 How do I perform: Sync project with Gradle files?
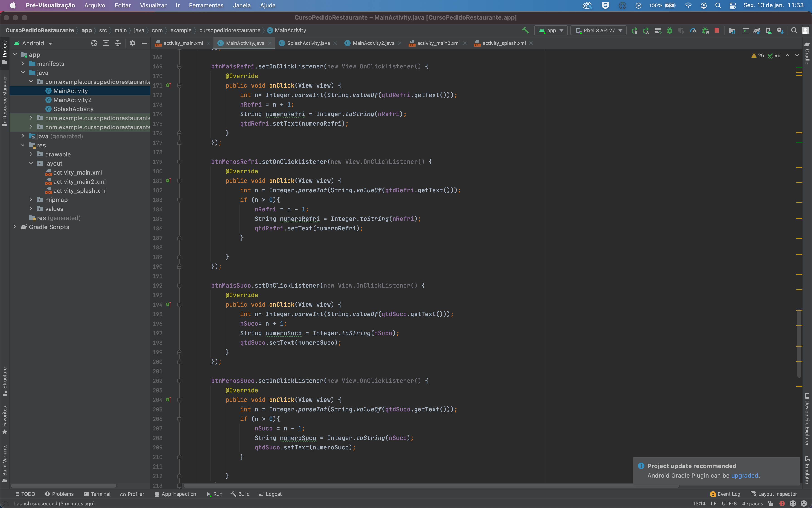pos(757,31)
